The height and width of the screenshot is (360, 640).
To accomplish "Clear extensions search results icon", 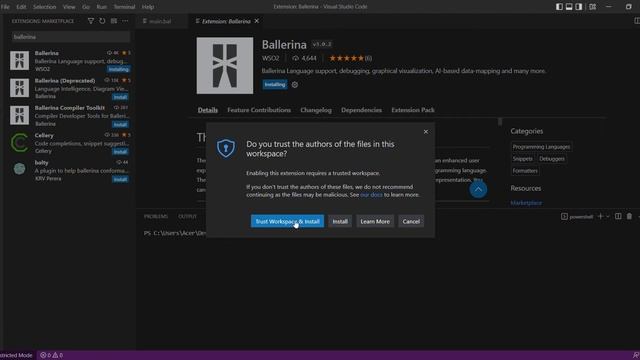I will tap(114, 21).
